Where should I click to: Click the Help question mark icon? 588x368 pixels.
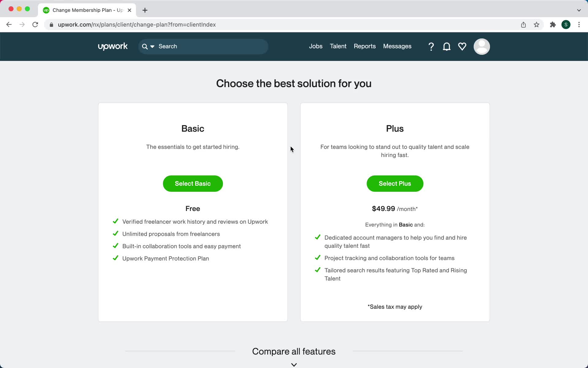(x=431, y=46)
